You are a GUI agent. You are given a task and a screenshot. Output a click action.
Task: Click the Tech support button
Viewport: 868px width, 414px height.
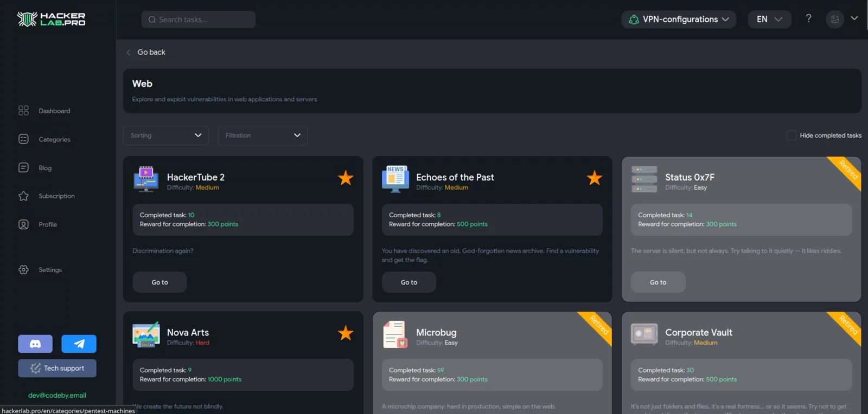click(x=57, y=368)
